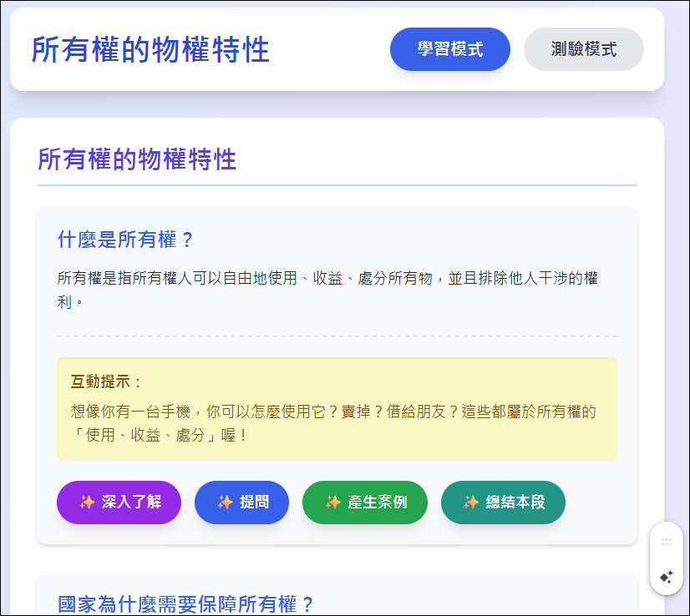Click the floating widget drag-handle dots
The height and width of the screenshot is (616, 690).
coord(667,542)
